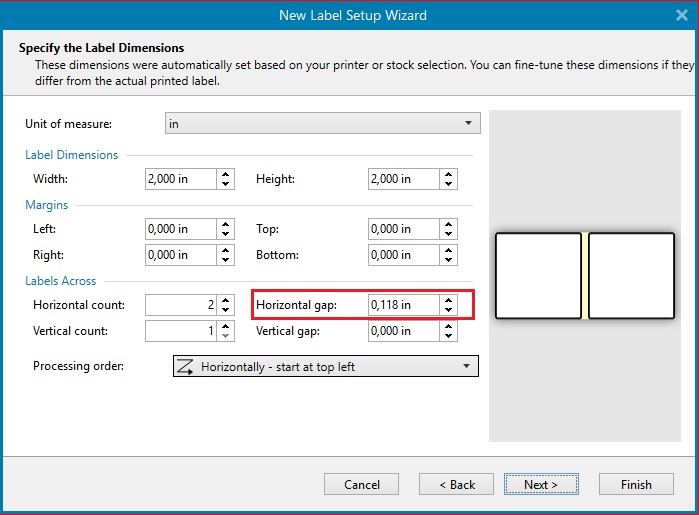Open the Unit of measure dropdown
Screen dimensions: 699x515
pos(322,123)
